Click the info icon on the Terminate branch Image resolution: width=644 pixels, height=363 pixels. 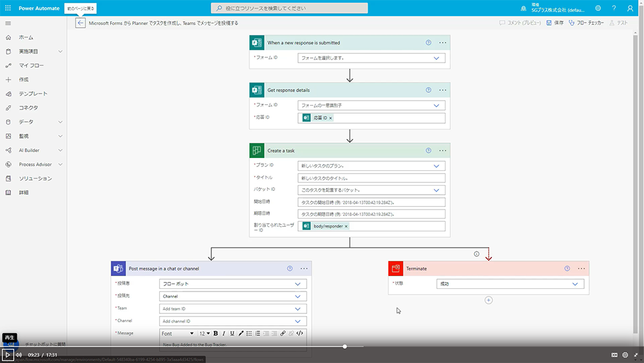point(477,254)
